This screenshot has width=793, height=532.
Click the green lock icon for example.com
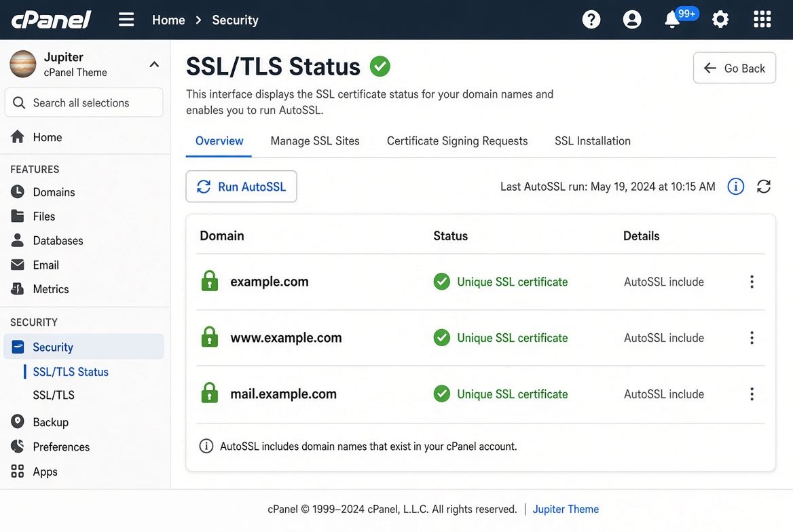(209, 281)
